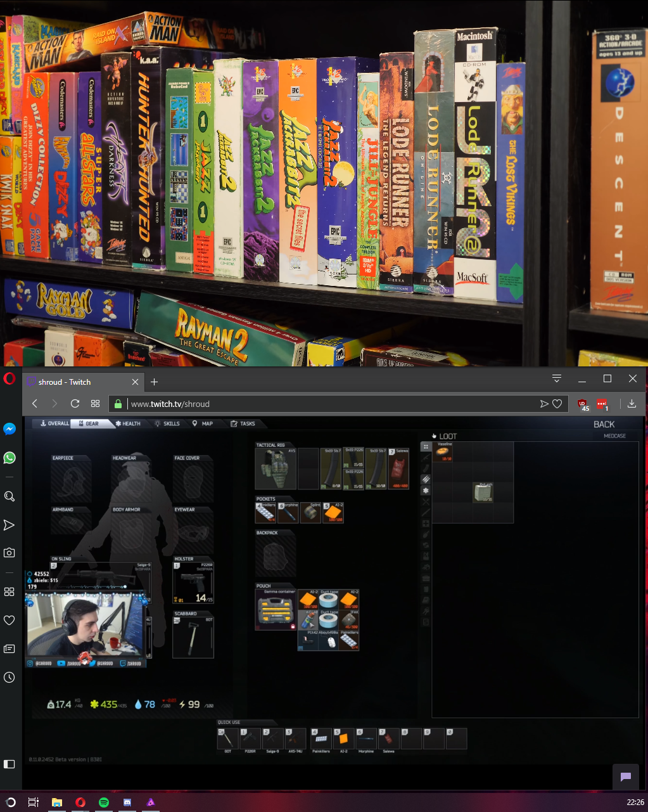Open the red extension icon with badge 1
648x812 pixels.
coord(602,404)
